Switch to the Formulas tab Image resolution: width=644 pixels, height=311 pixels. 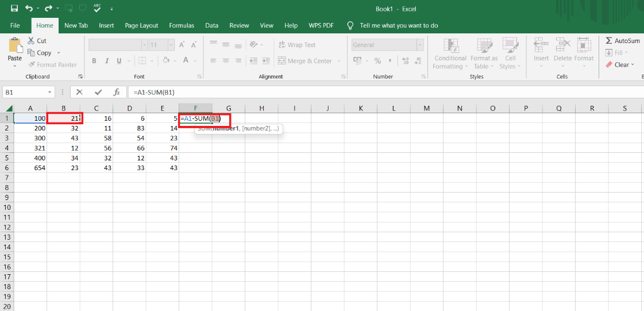pos(182,25)
